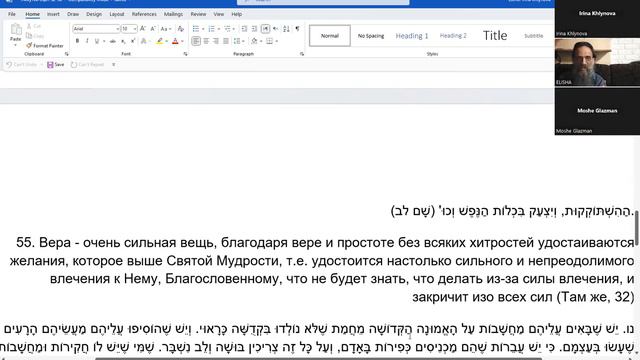
Task: Open the File menu
Action: [x=12, y=14]
